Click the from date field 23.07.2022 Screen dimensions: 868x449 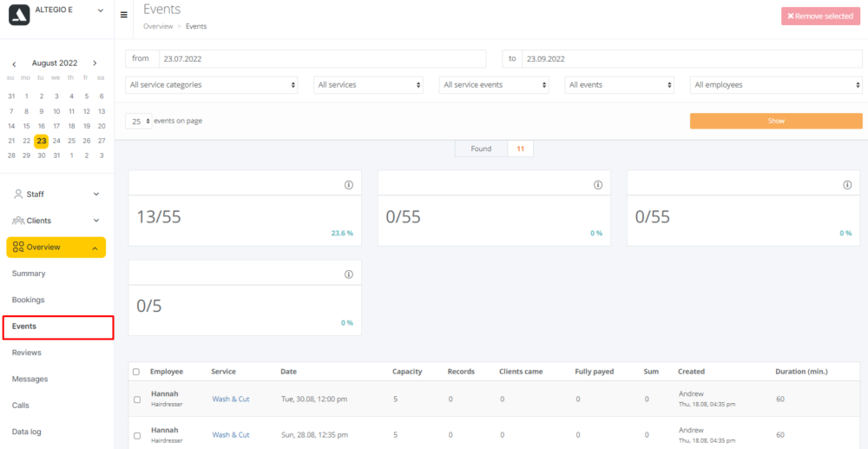[x=322, y=59]
